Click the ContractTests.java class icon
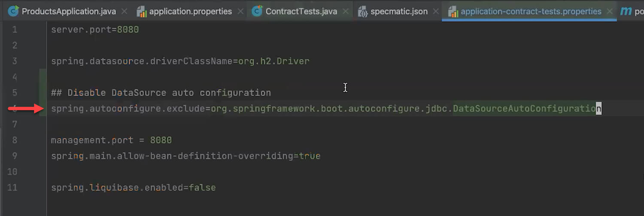644x216 pixels. coord(257,12)
